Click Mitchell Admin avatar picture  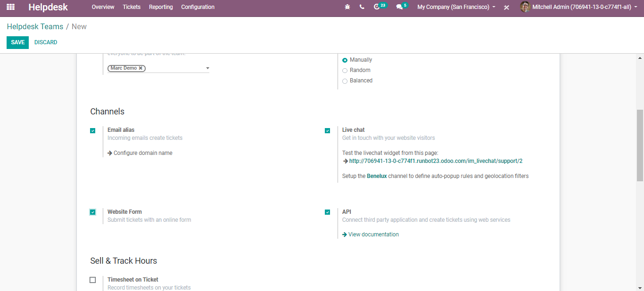pos(525,7)
